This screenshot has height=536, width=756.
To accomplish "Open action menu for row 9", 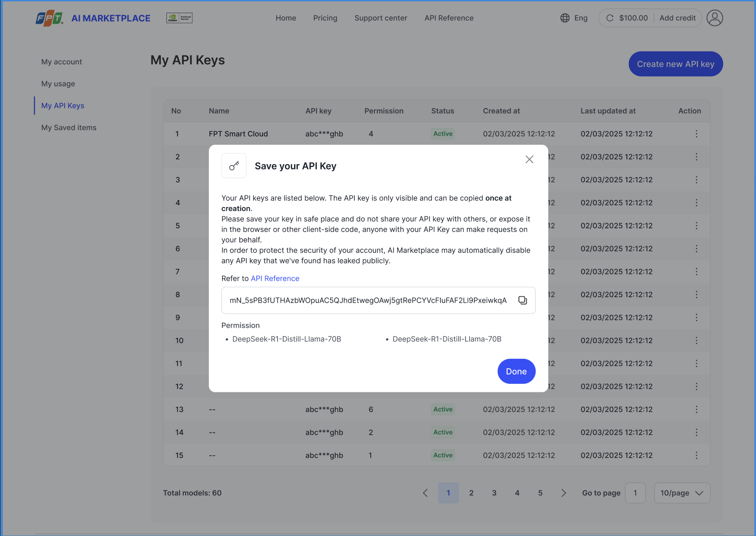I will 696,318.
